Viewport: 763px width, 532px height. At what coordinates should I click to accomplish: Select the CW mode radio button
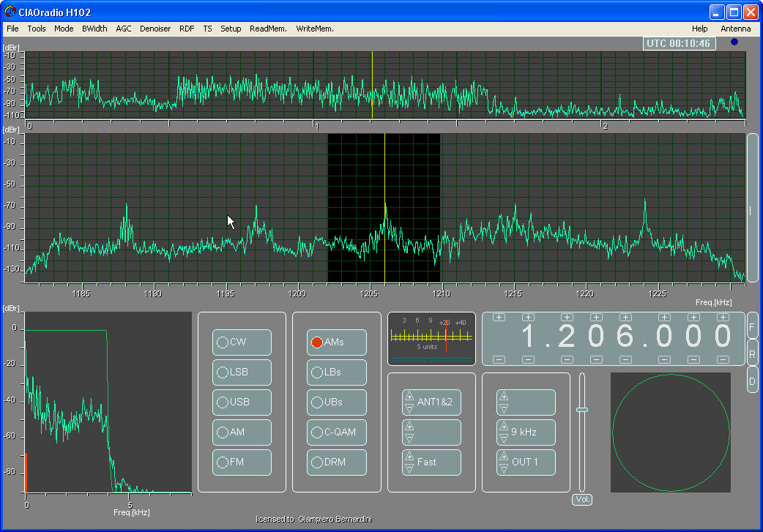coord(223,342)
